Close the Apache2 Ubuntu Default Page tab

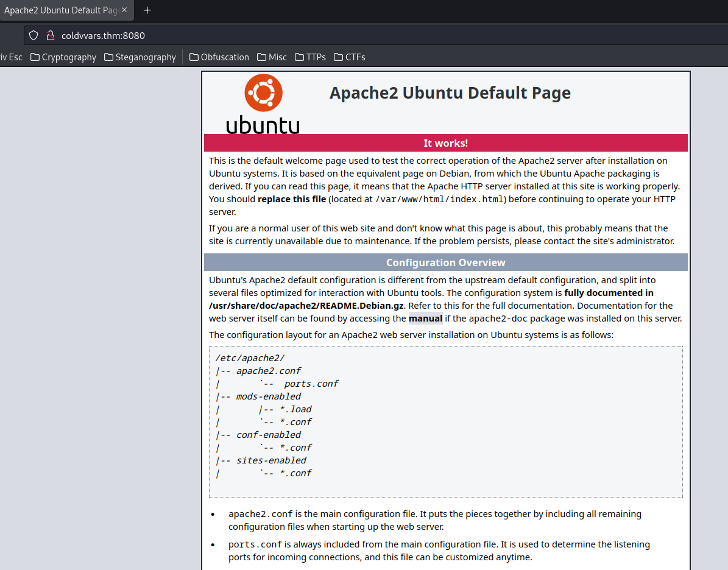[x=124, y=10]
